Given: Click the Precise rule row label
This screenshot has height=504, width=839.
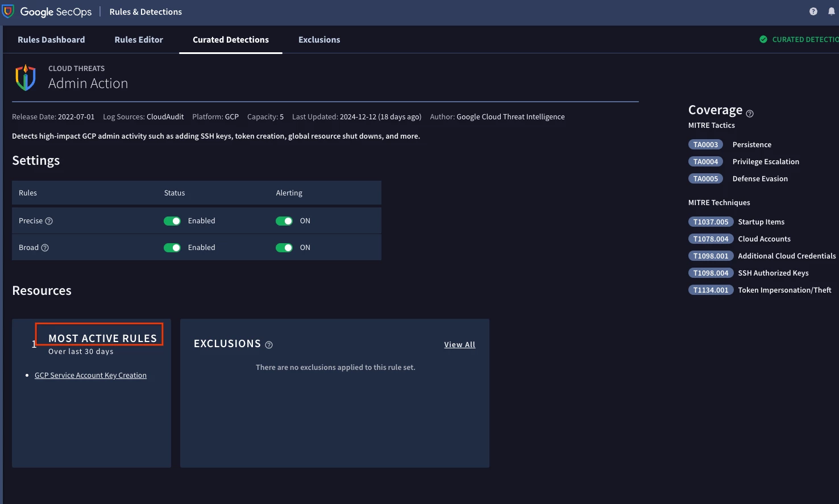Looking at the screenshot, I should 31,221.
